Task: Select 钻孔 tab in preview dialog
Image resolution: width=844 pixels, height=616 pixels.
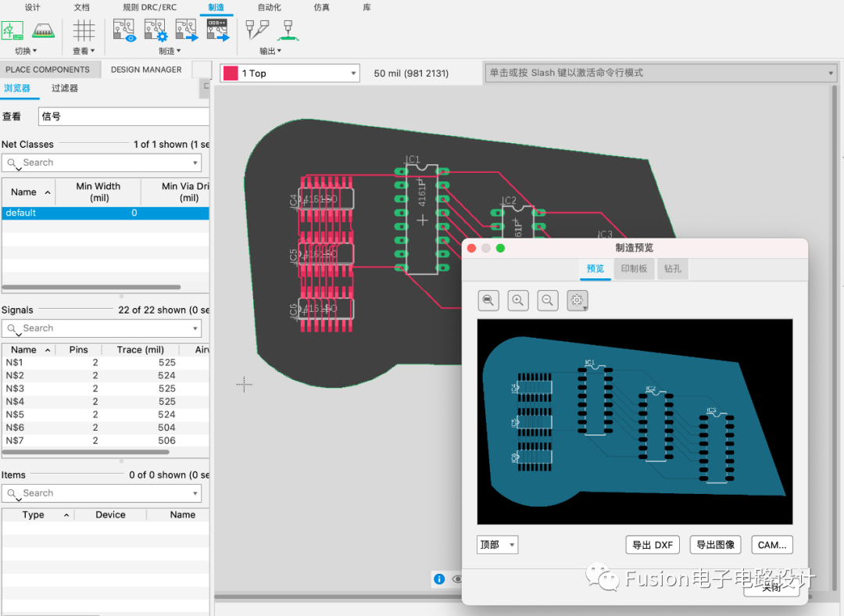Action: coord(672,269)
